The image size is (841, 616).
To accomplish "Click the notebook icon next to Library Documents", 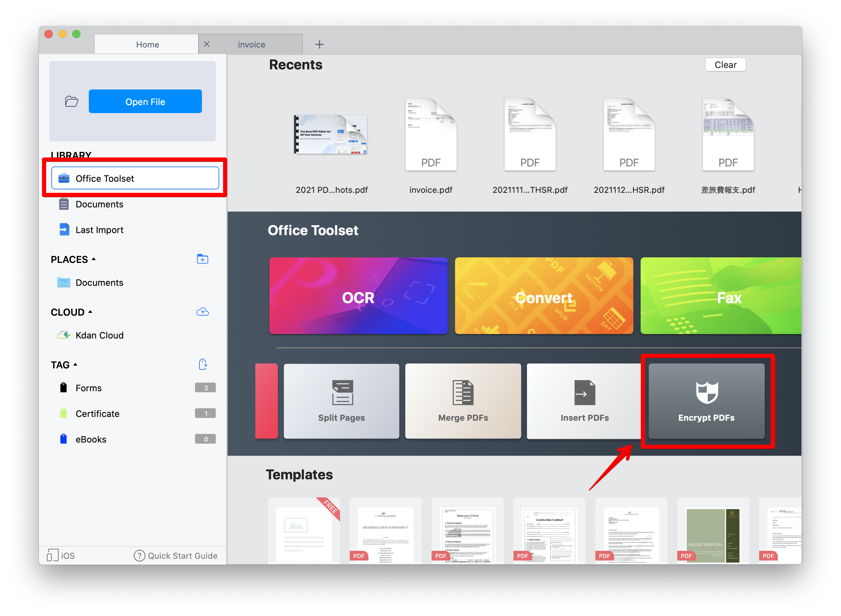I will 64,204.
